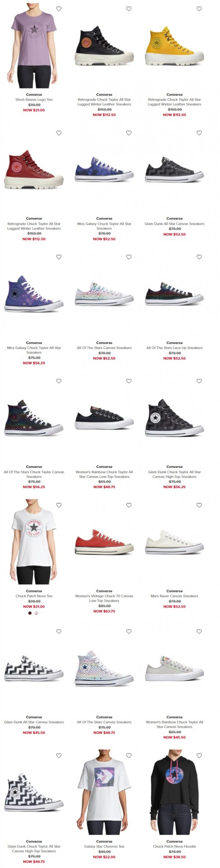This screenshot has width=220, height=868.
Task: Open the white Chuck Patch Nova Tee photo
Action: point(34,542)
